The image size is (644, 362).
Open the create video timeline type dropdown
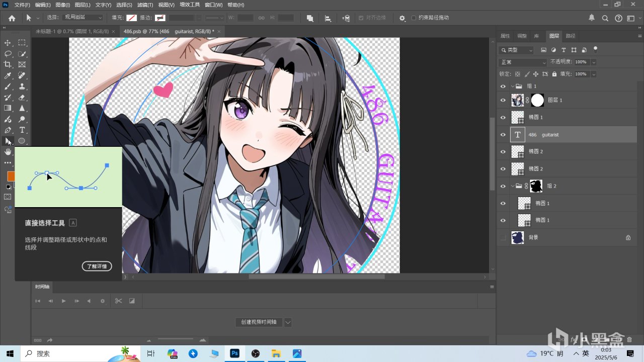click(288, 322)
